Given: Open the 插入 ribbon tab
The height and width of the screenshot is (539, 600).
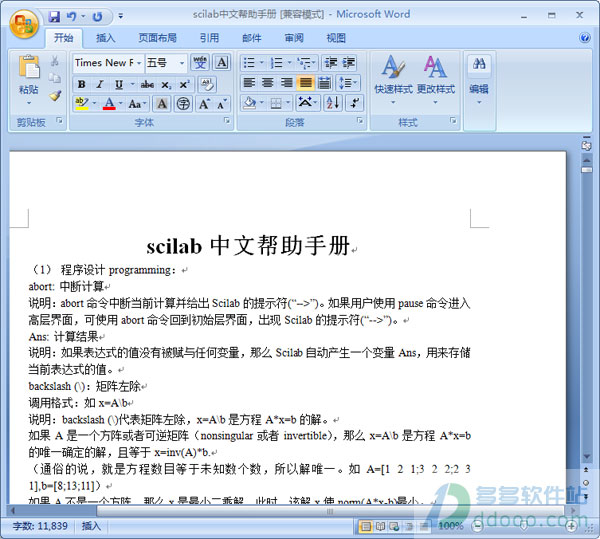Looking at the screenshot, I should (105, 37).
